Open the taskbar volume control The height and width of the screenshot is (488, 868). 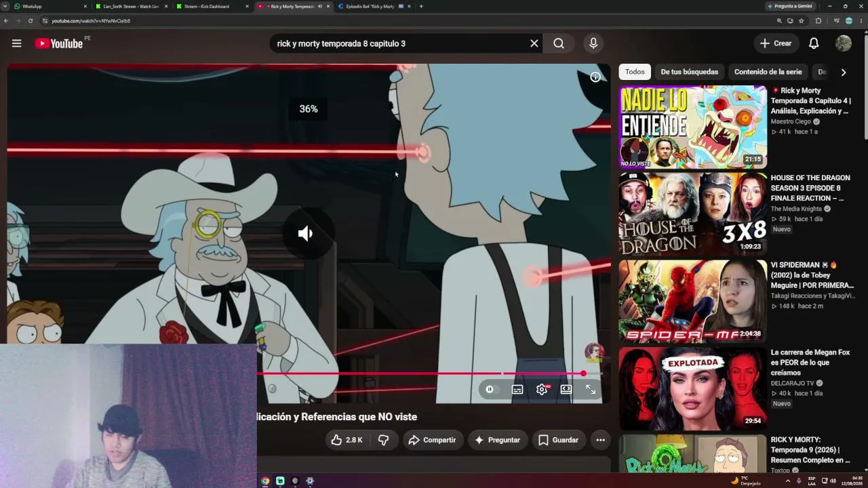coord(833,481)
